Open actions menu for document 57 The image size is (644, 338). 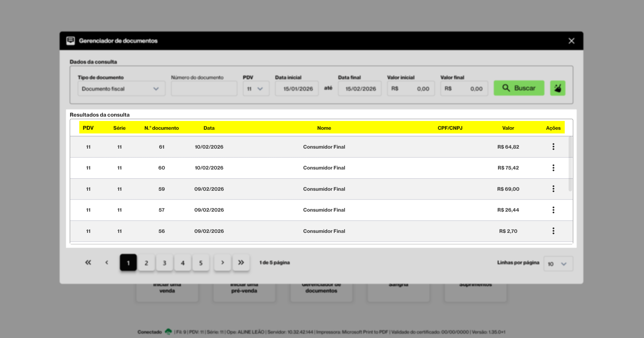(x=553, y=210)
